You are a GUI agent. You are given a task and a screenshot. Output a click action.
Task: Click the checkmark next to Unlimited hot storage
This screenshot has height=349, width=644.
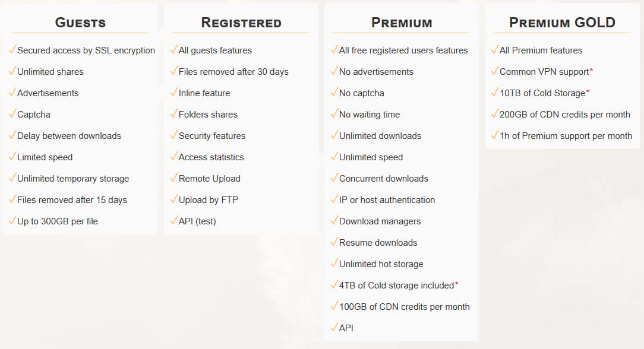point(334,264)
